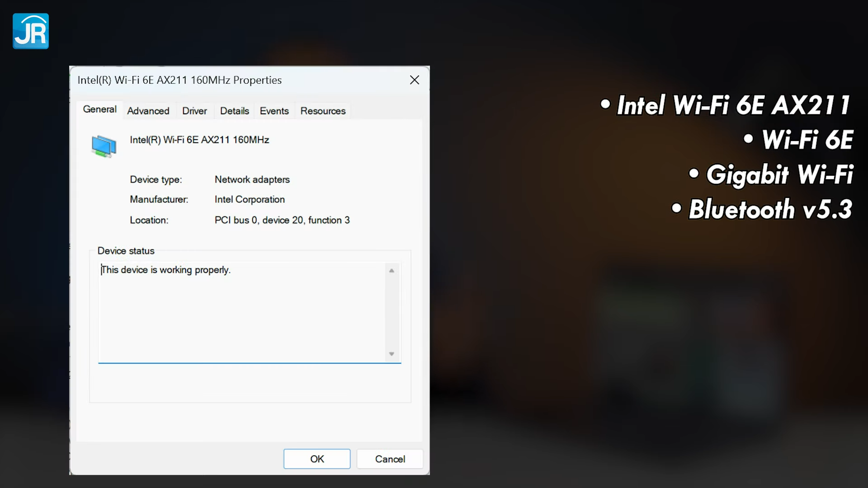Click the close X icon on the dialog
This screenshot has height=488, width=868.
(x=414, y=80)
